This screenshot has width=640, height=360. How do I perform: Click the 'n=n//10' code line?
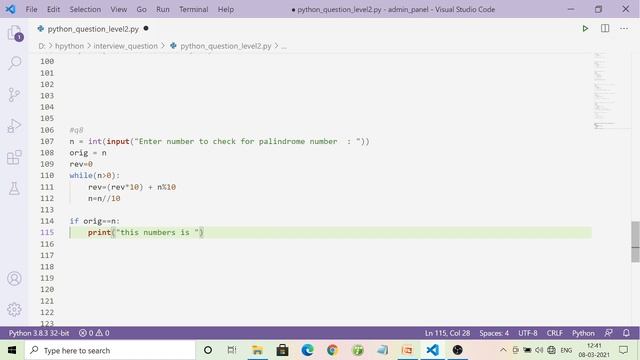pyautogui.click(x=104, y=198)
